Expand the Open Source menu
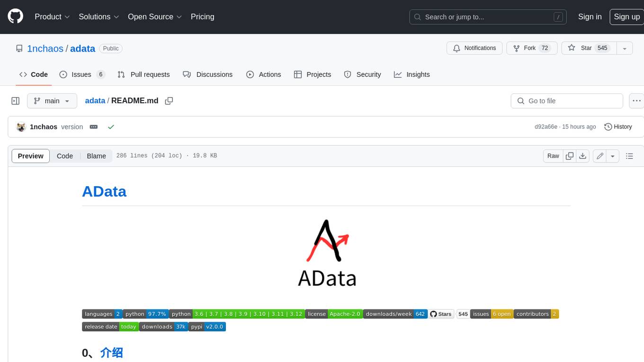The image size is (644, 362). click(155, 17)
